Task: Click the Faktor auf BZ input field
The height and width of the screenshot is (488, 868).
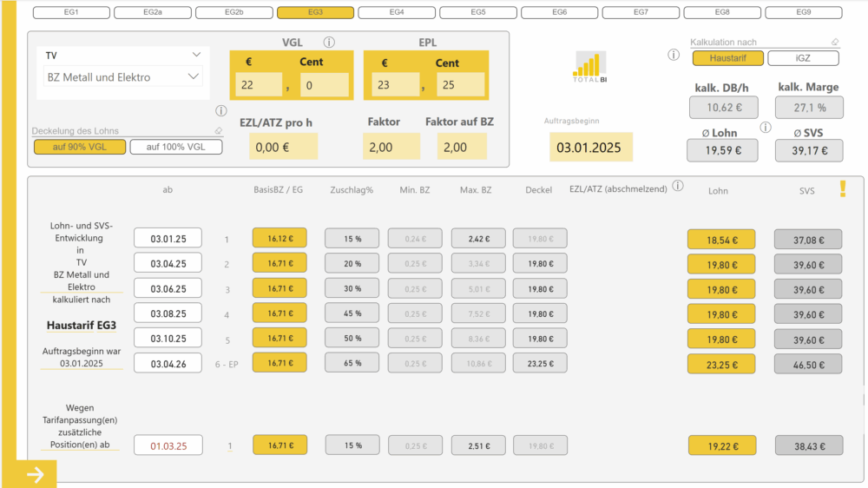Action: [x=462, y=148]
